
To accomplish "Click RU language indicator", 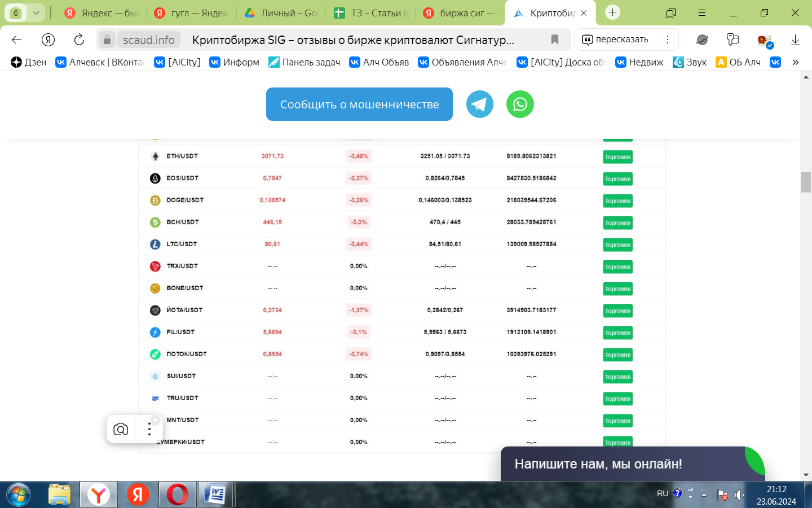I will [663, 493].
